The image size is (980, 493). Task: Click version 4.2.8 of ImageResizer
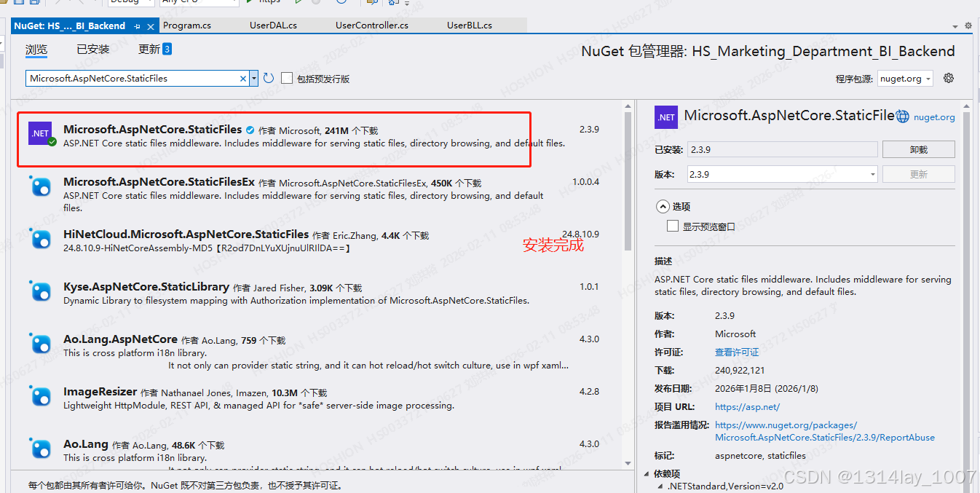(x=589, y=392)
